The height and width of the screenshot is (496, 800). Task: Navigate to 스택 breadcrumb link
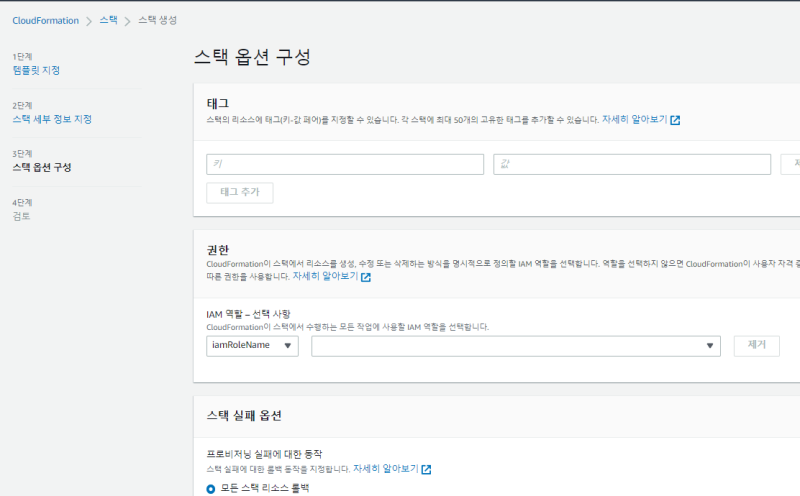pyautogui.click(x=108, y=21)
